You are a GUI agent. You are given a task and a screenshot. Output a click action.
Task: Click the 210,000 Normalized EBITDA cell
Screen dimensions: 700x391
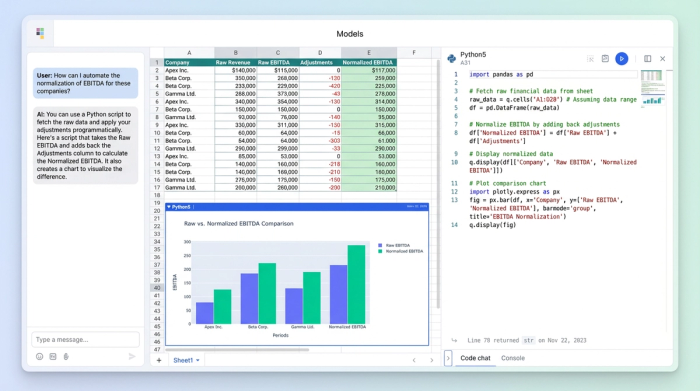click(369, 187)
